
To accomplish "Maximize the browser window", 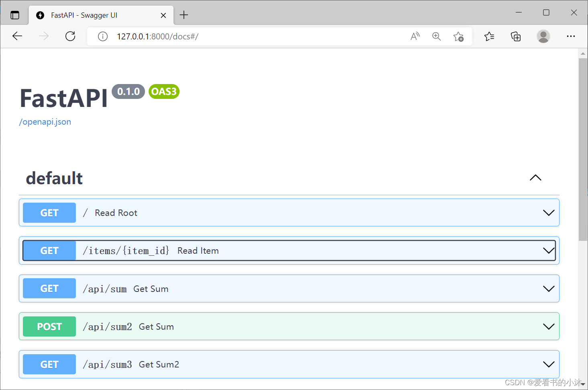I will [546, 12].
